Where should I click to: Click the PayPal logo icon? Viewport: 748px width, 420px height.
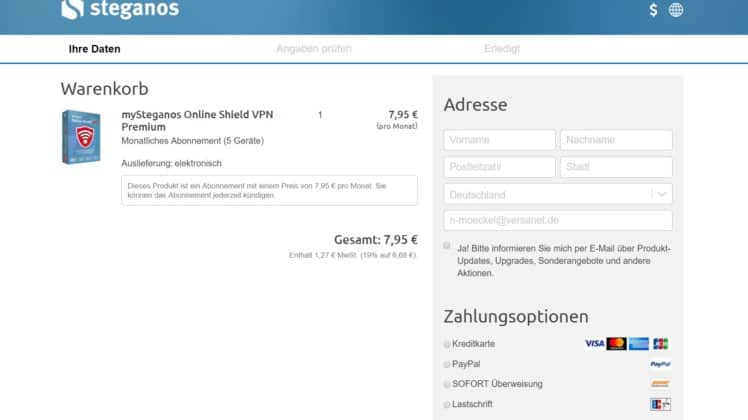tap(660, 364)
